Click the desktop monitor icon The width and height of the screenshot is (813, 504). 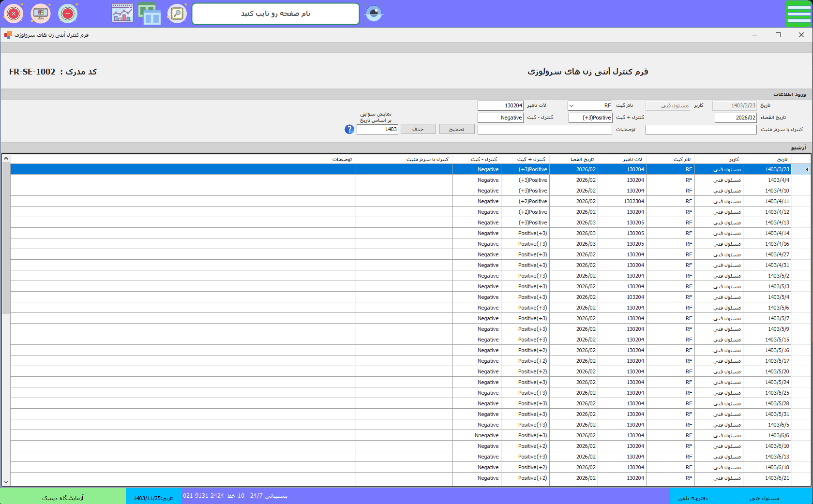(41, 14)
